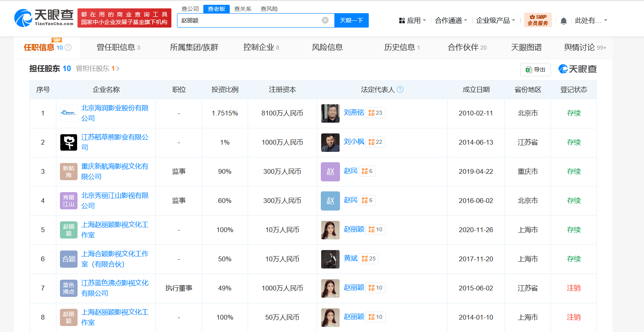The image size is (644, 332).
Task: Open the 企业级产品 dropdown
Action: [495, 20]
